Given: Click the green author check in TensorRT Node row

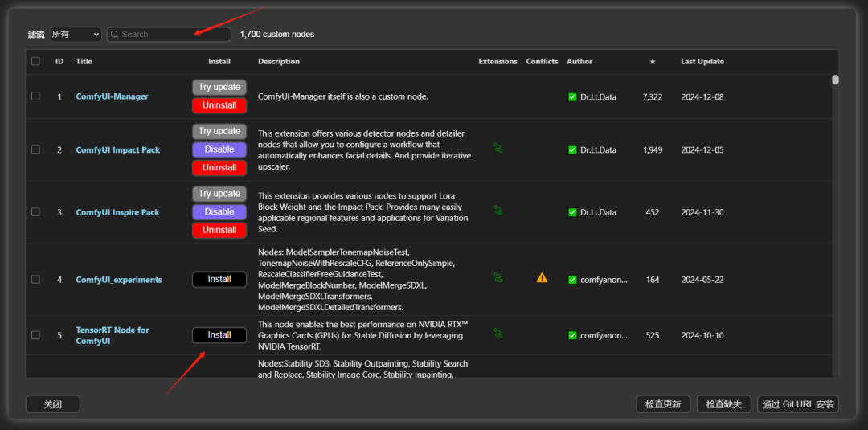Looking at the screenshot, I should pyautogui.click(x=572, y=335).
